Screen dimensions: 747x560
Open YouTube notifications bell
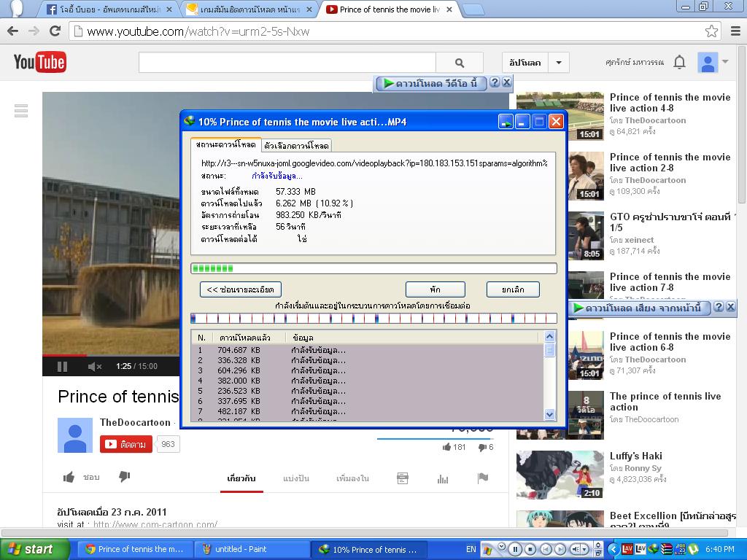coord(679,63)
